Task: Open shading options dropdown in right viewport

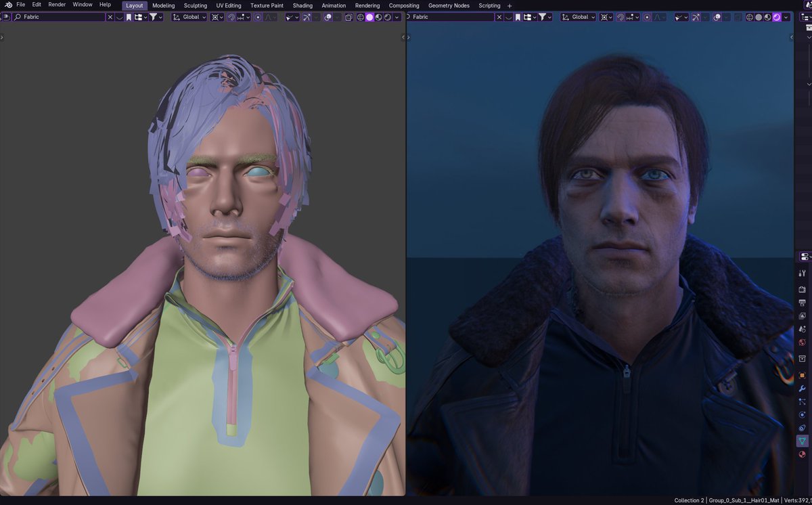Action: pos(786,17)
